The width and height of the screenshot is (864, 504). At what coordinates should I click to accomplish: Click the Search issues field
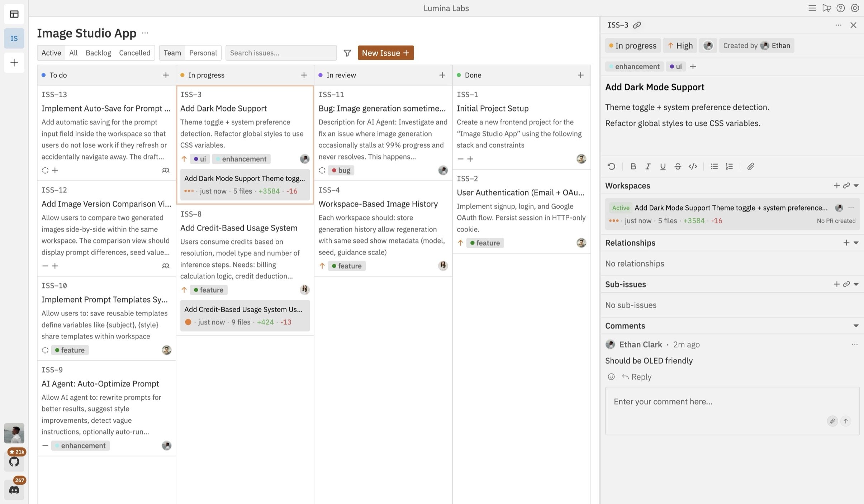tap(281, 53)
